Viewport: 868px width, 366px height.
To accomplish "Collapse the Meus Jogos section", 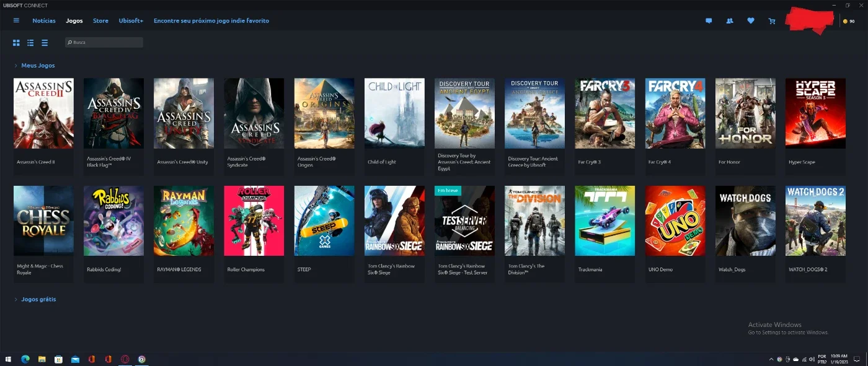I will pyautogui.click(x=35, y=65).
